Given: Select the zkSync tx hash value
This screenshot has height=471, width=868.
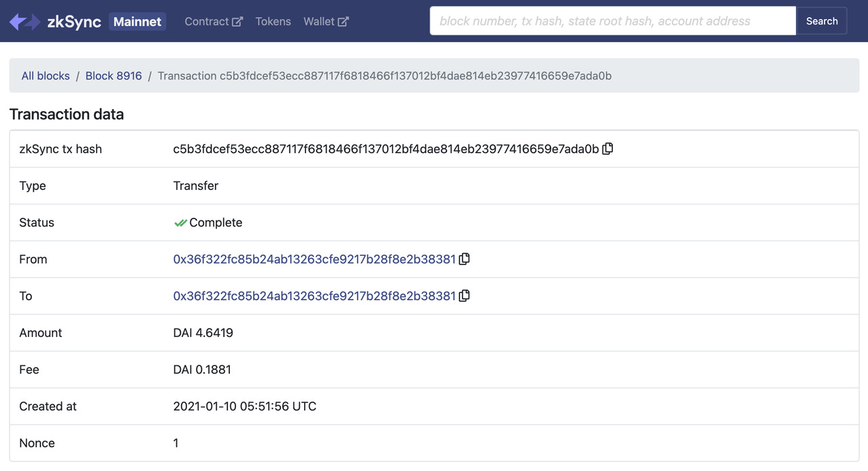Looking at the screenshot, I should [x=386, y=148].
